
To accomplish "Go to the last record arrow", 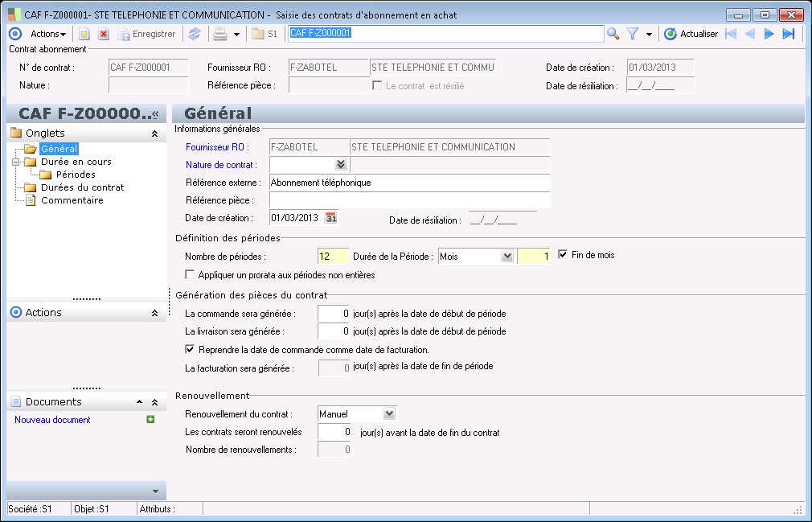I will point(789,34).
